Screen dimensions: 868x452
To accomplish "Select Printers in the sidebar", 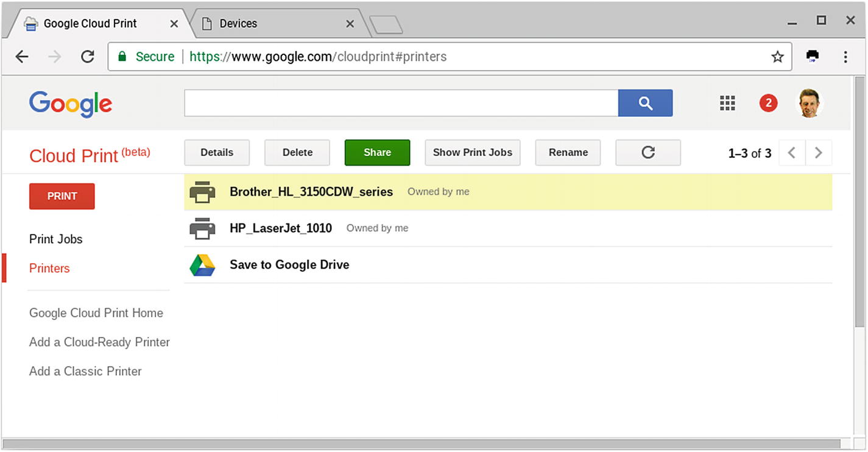I will 49,268.
